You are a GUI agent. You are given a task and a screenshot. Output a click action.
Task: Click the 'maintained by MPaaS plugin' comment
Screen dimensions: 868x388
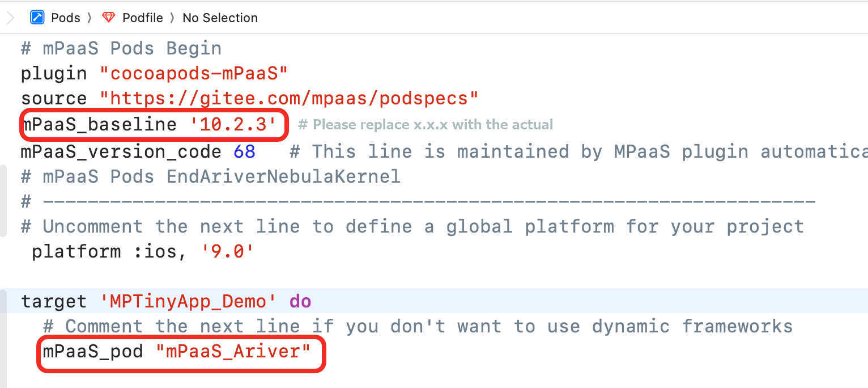(578, 151)
